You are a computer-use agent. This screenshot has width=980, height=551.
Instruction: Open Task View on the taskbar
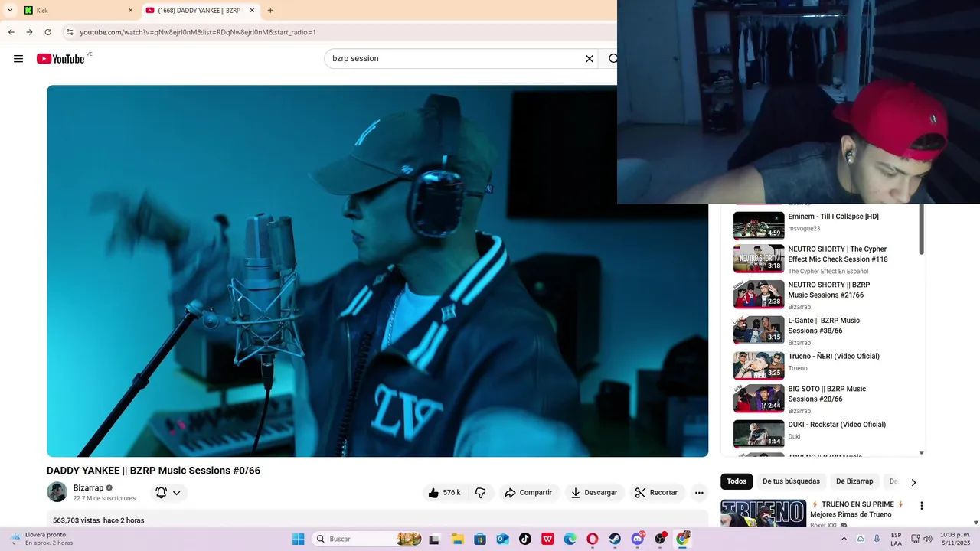[434, 539]
